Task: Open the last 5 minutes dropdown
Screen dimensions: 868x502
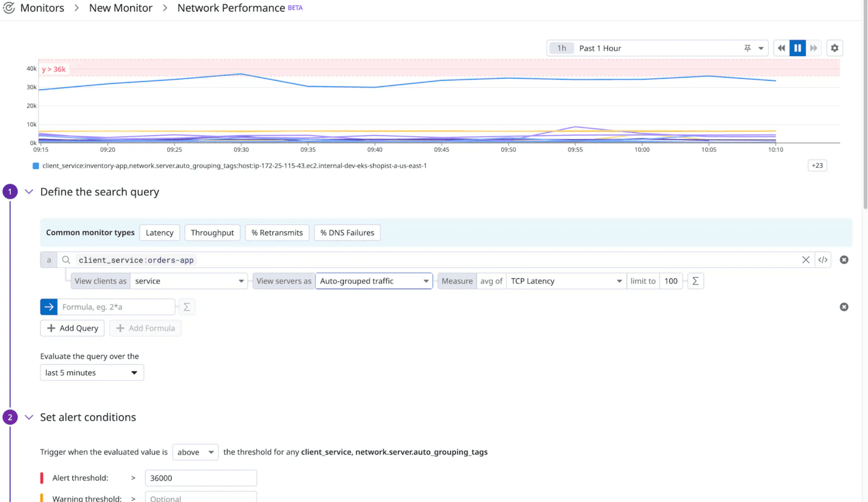Action: 92,373
